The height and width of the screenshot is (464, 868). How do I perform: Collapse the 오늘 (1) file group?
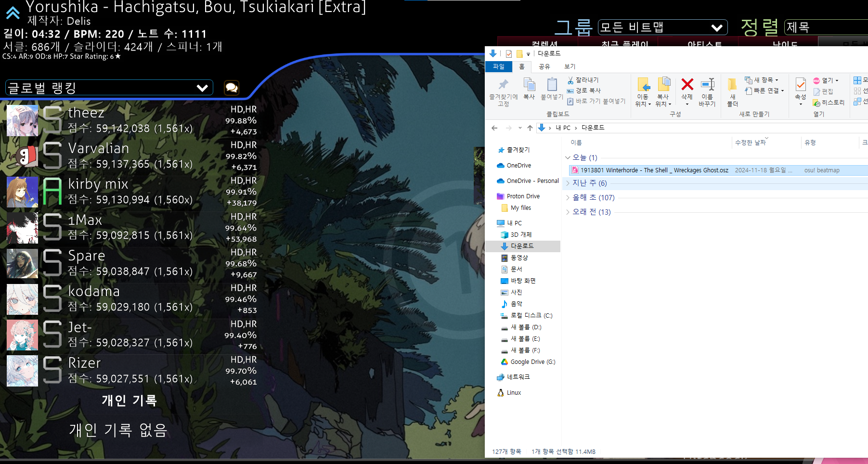tap(568, 157)
